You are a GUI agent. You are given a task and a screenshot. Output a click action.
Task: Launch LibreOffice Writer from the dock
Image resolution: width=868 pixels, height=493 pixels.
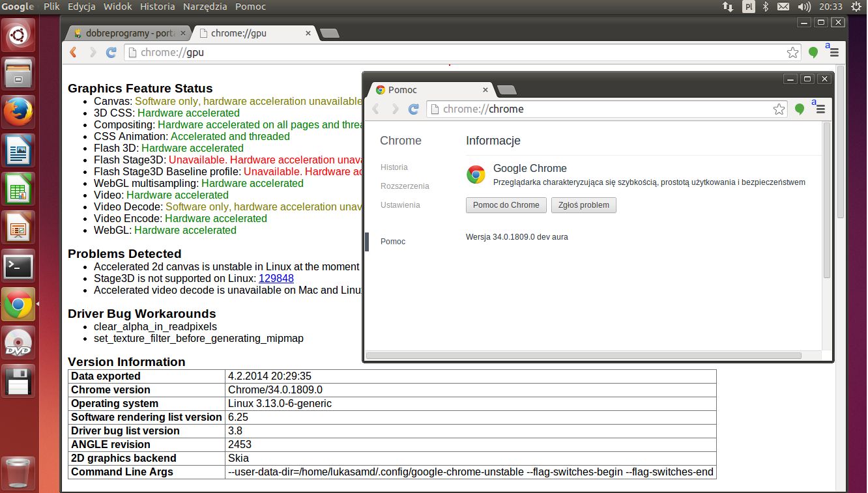tap(18, 150)
